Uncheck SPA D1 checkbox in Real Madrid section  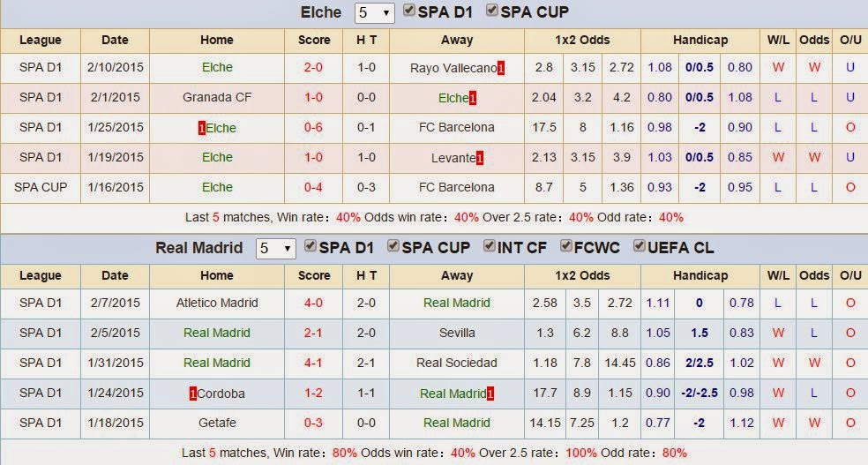pos(310,247)
